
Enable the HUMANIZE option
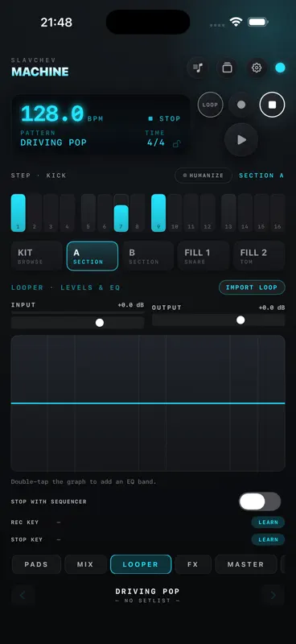(203, 175)
